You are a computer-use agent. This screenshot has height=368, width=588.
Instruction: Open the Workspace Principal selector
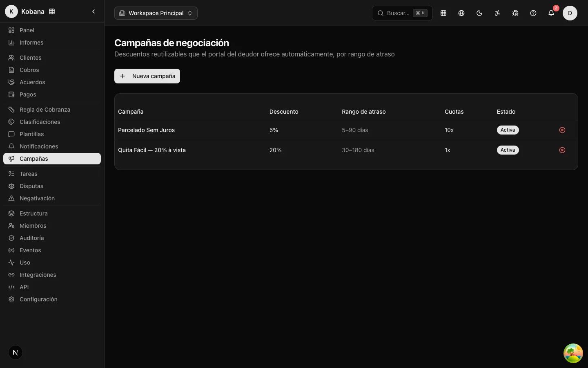click(x=156, y=13)
